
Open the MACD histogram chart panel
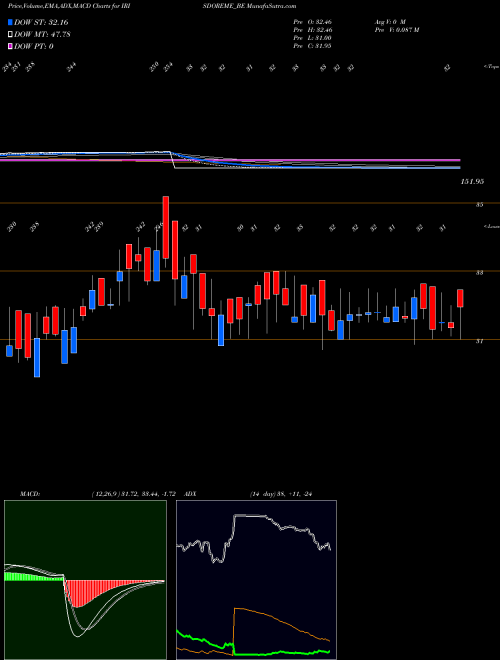(85, 580)
